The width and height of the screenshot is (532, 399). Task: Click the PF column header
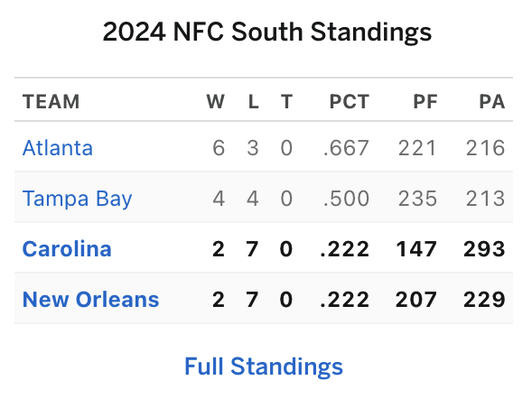tap(425, 102)
